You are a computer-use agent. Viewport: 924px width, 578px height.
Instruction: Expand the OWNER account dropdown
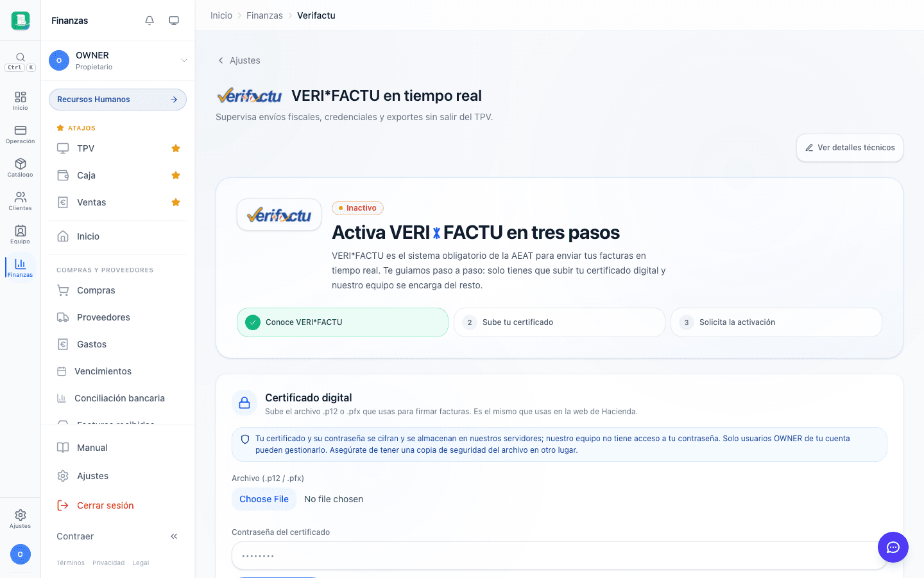118,60
